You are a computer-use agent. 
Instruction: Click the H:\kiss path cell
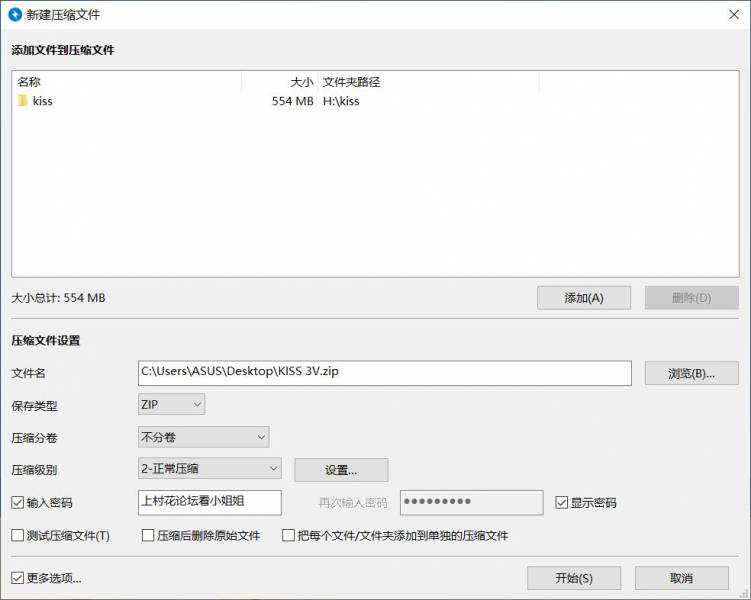(341, 101)
